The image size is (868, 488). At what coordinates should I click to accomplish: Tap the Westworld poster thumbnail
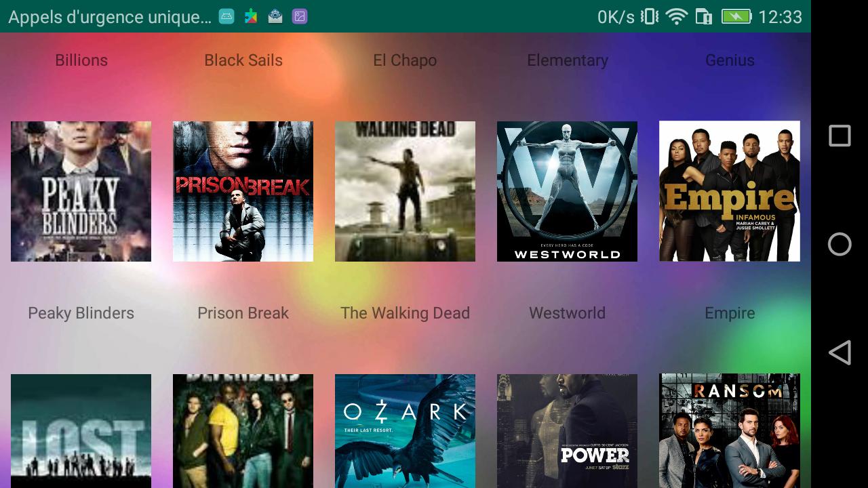[567, 191]
